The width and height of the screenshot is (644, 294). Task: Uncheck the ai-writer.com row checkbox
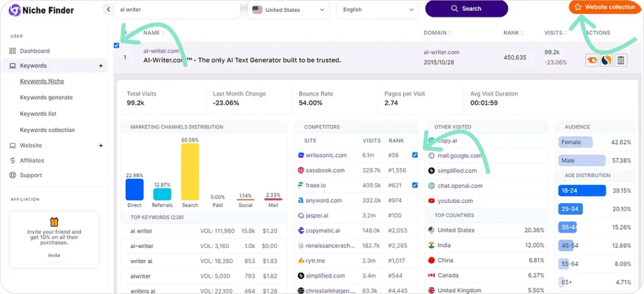click(x=117, y=45)
